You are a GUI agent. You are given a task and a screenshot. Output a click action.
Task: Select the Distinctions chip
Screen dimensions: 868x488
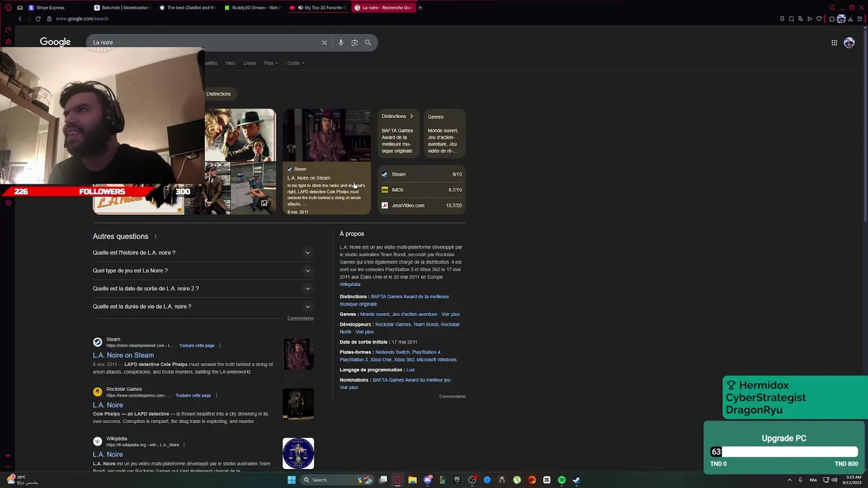[218, 94]
